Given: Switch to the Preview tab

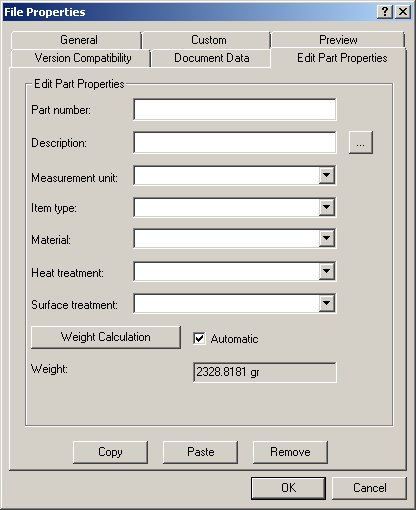Looking at the screenshot, I should coord(338,40).
